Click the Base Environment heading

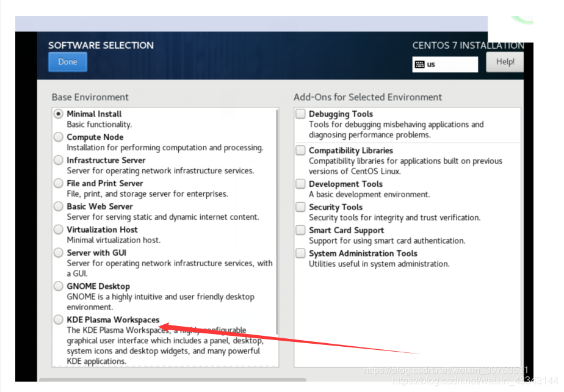click(90, 97)
